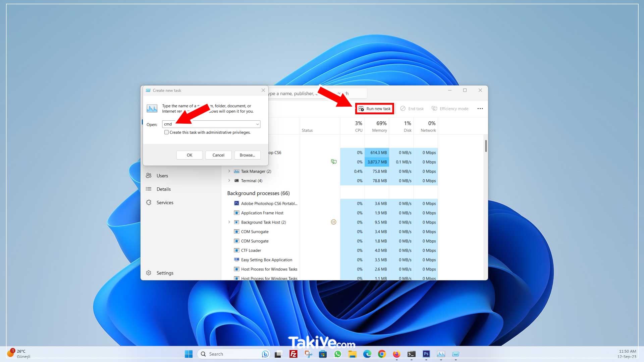Open Task Manager Settings in sidebar
The height and width of the screenshot is (362, 644).
[x=165, y=273]
